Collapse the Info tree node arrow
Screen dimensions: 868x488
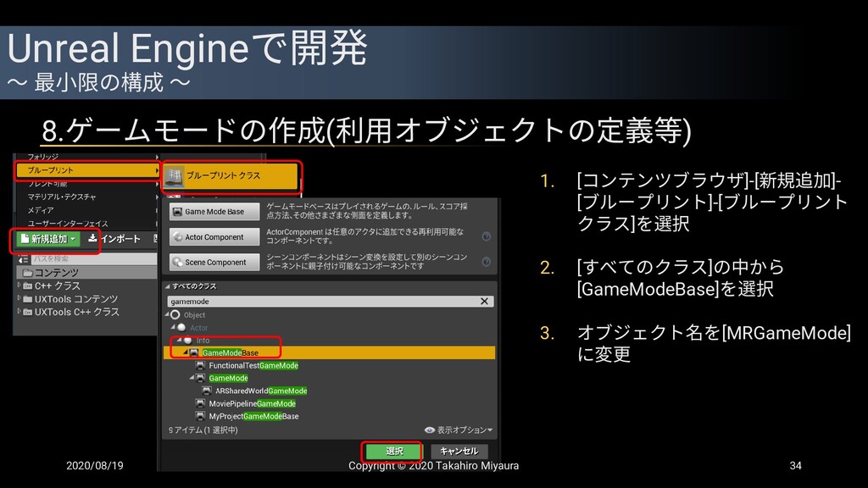click(180, 340)
